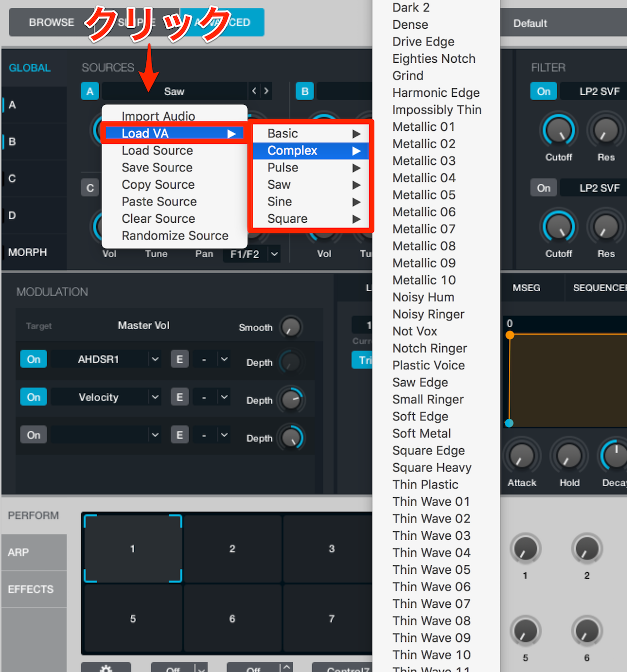The height and width of the screenshot is (672, 627).
Task: Expand Saw waveform submenu
Action: [311, 185]
